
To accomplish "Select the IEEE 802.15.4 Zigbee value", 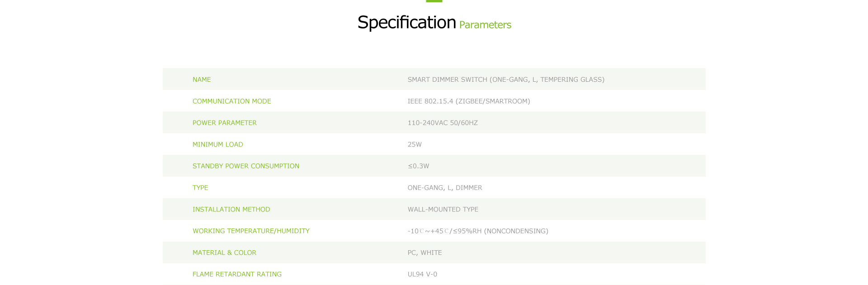I will pos(469,101).
